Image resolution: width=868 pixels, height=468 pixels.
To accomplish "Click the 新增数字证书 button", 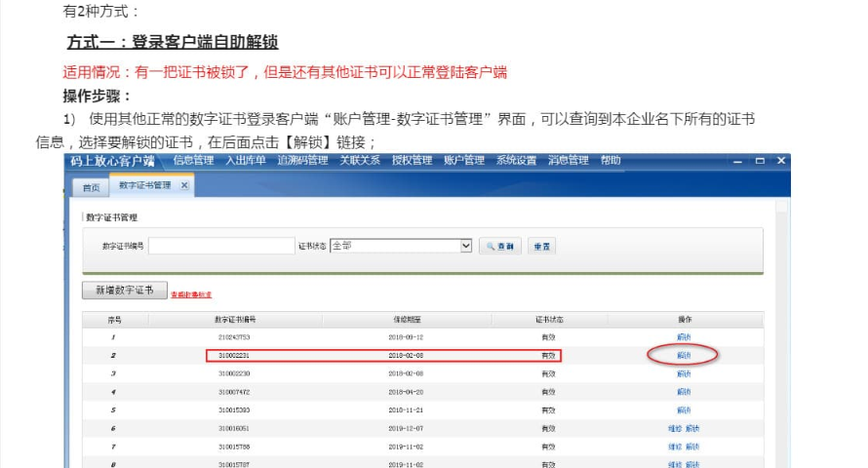I will [125, 290].
